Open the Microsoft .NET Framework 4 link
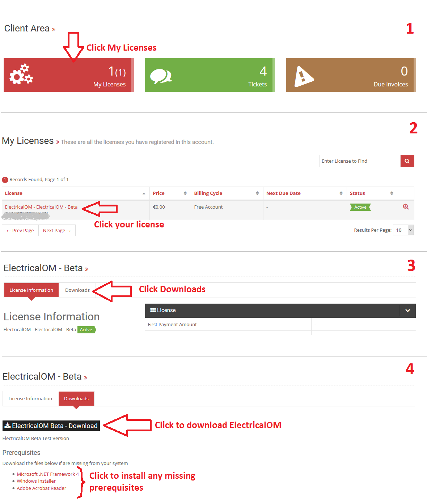The image size is (427, 504). pyautogui.click(x=48, y=474)
